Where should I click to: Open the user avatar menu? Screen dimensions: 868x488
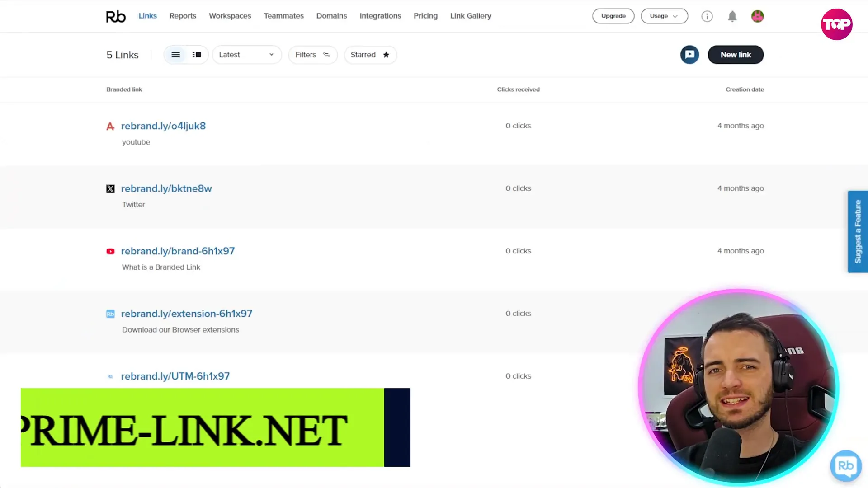757,17
